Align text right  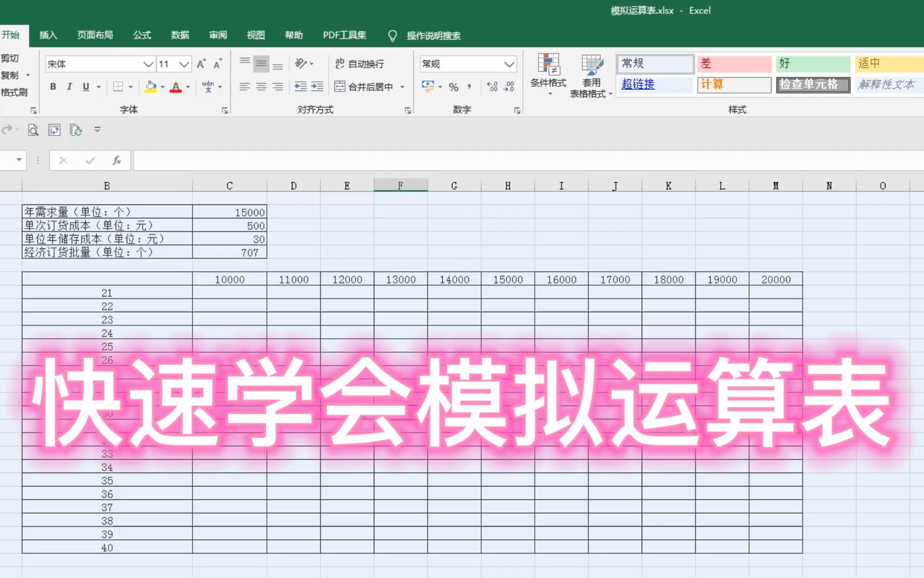(278, 87)
